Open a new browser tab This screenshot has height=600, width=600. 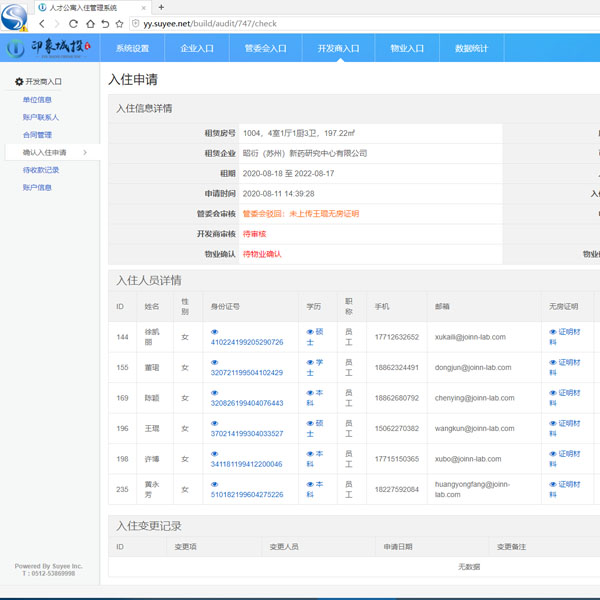coord(162,7)
